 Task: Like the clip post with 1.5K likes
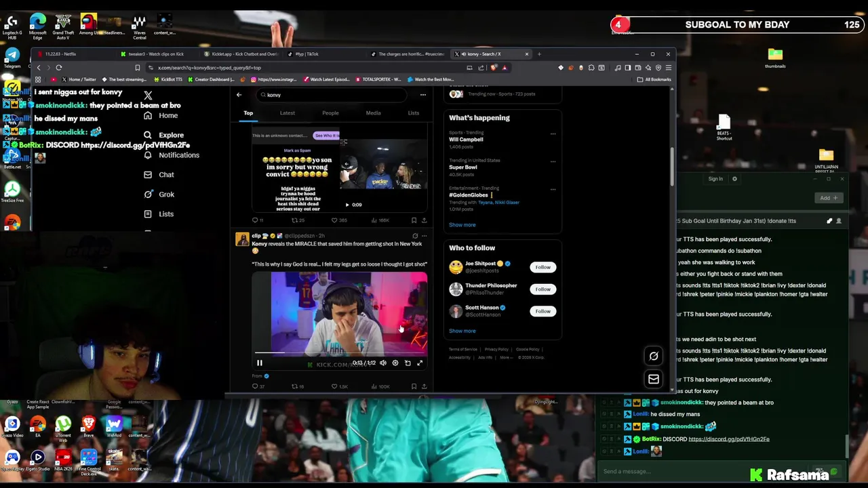coord(339,386)
